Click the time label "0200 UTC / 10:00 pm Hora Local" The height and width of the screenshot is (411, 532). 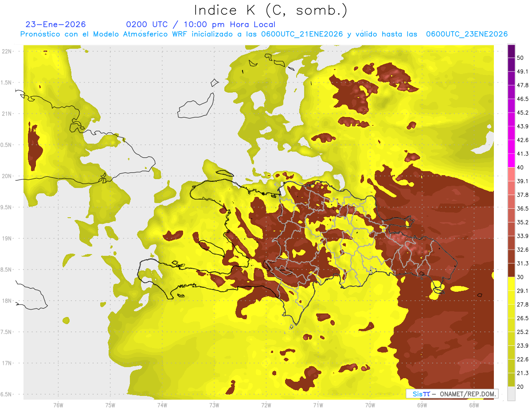[200, 24]
